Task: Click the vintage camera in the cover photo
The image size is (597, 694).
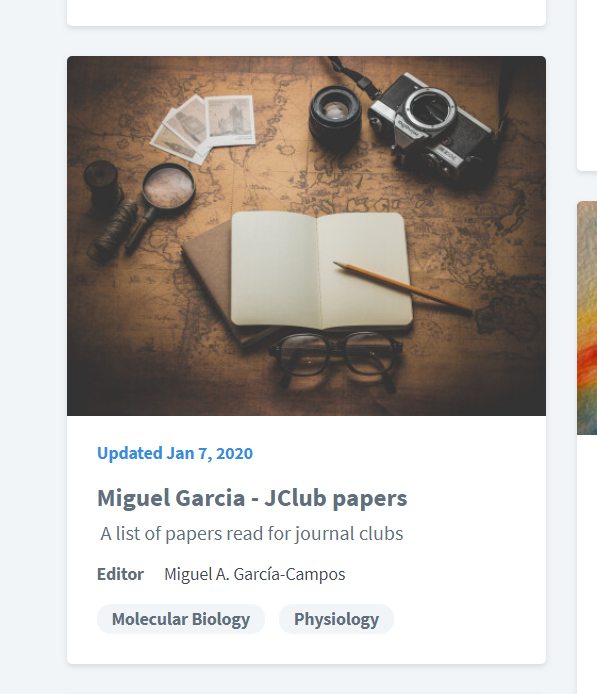Action: [431, 126]
